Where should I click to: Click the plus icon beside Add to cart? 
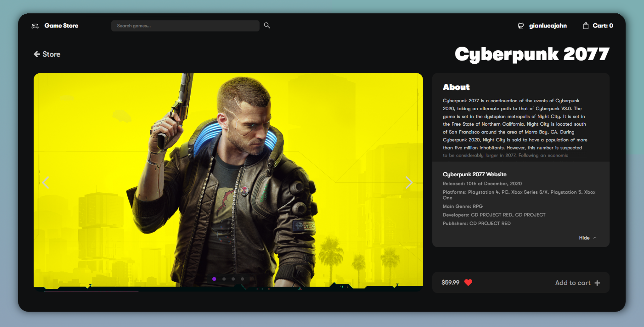click(x=597, y=283)
